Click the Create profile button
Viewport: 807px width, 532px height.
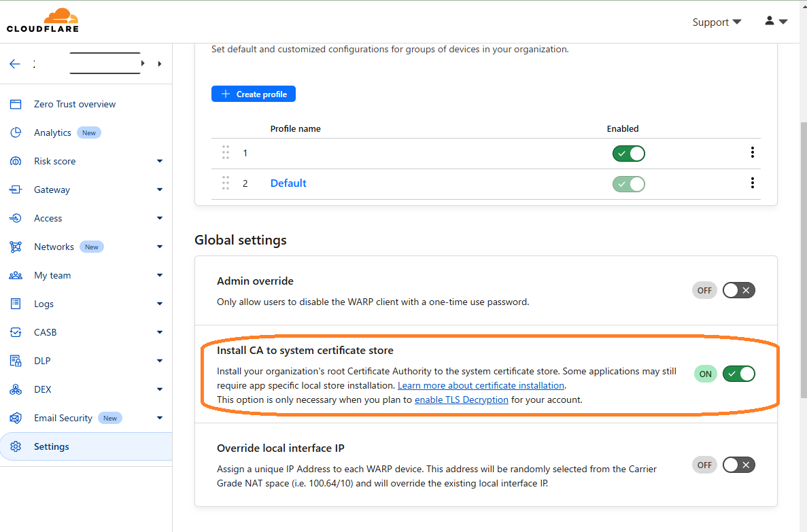(x=253, y=94)
